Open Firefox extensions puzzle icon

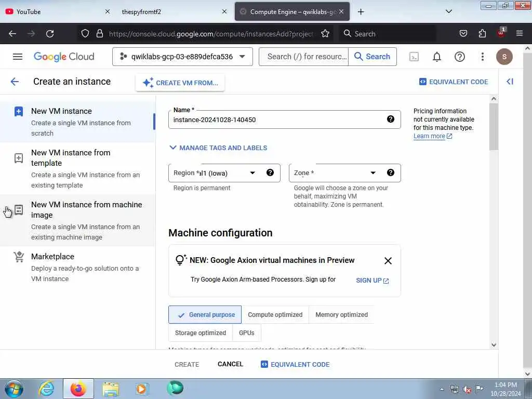(x=482, y=34)
